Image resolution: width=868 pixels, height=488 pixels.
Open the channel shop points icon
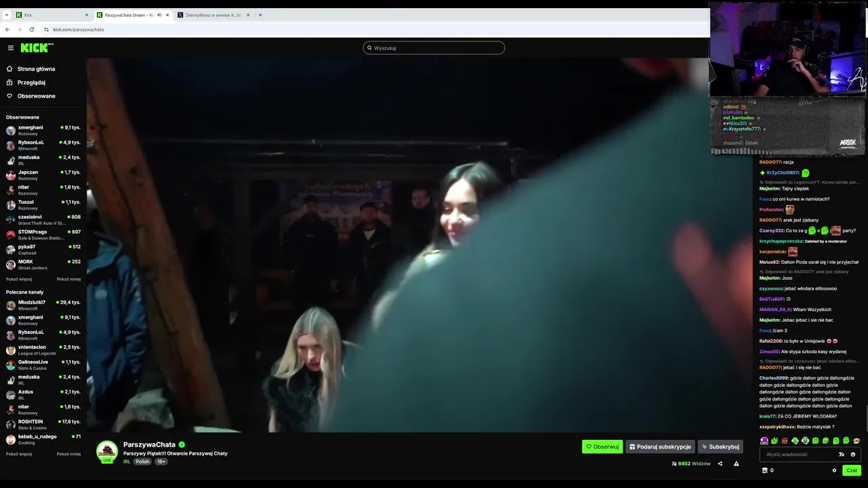point(765,470)
